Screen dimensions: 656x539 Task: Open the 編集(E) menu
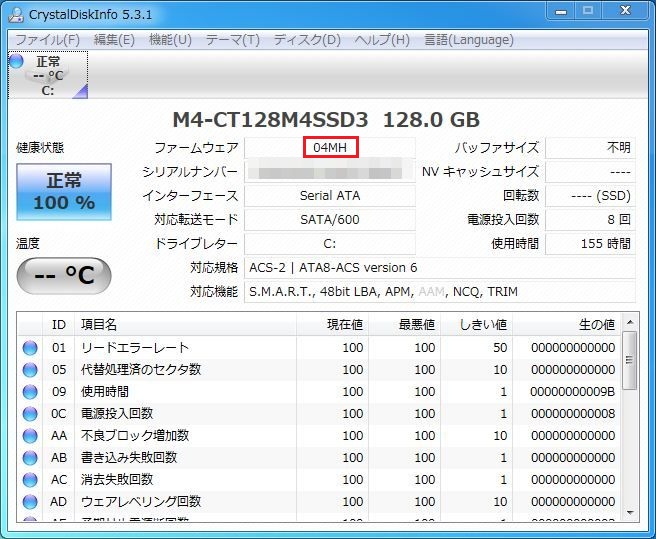point(114,40)
